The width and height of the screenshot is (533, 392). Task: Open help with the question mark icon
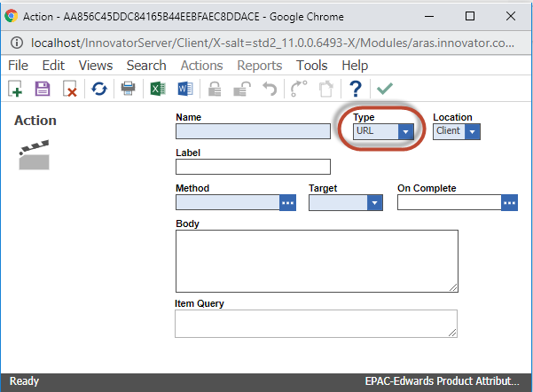tap(356, 89)
